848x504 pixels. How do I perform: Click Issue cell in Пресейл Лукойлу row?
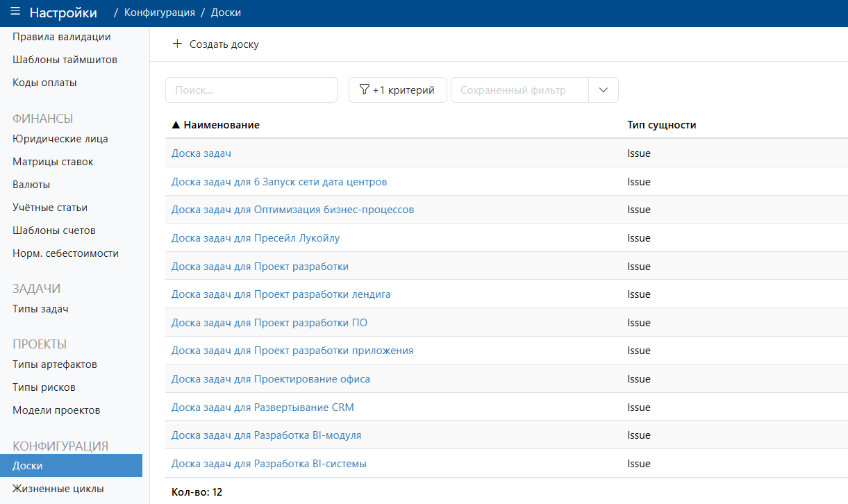point(639,238)
